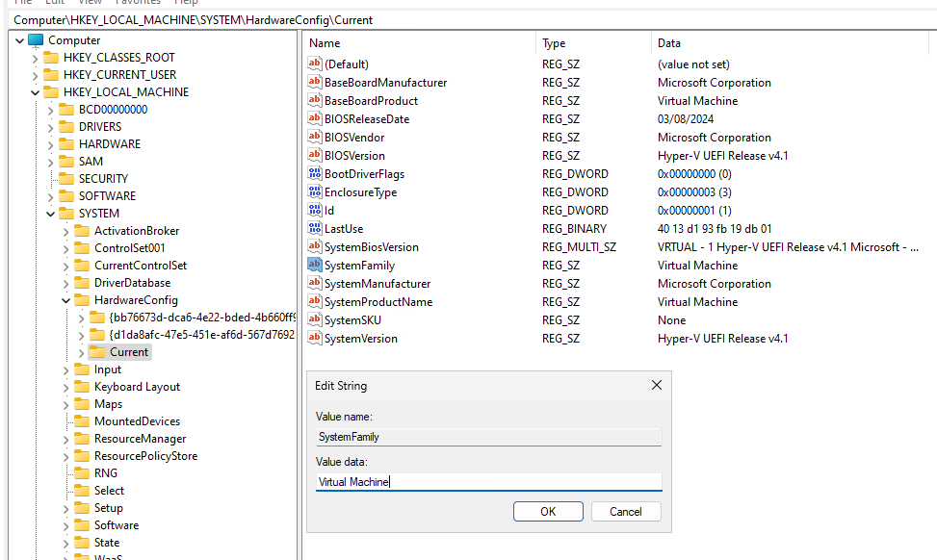Close the Edit String dialog with X
This screenshot has width=937, height=560.
(656, 385)
